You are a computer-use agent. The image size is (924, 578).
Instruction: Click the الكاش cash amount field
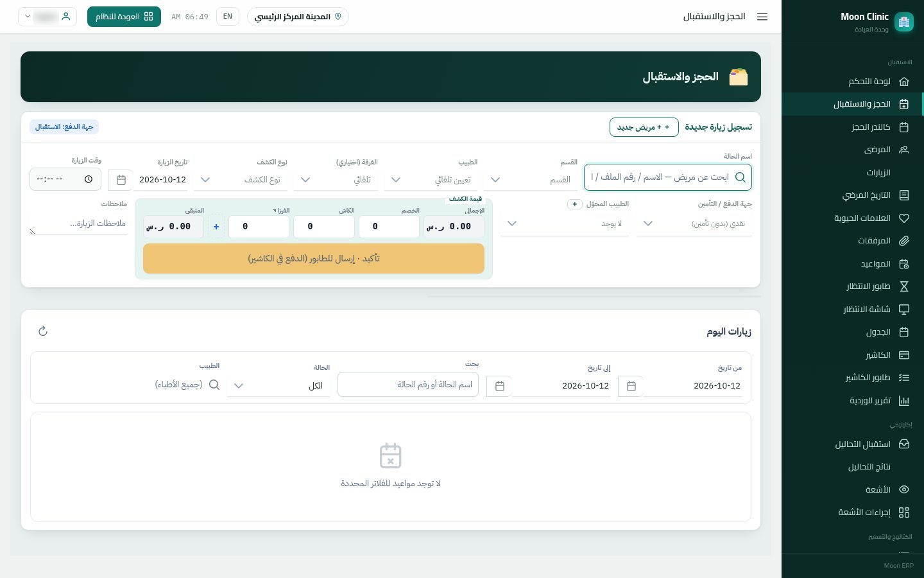coord(324,227)
